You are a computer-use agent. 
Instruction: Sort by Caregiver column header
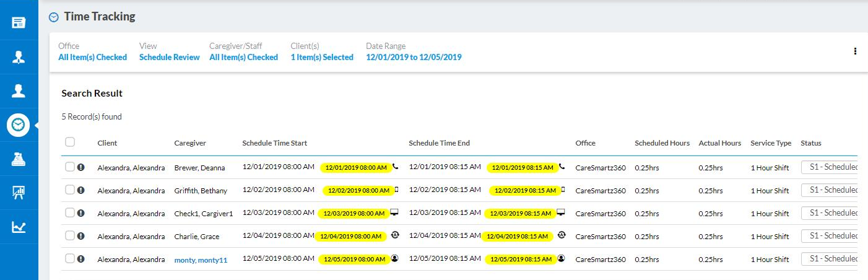pos(190,143)
